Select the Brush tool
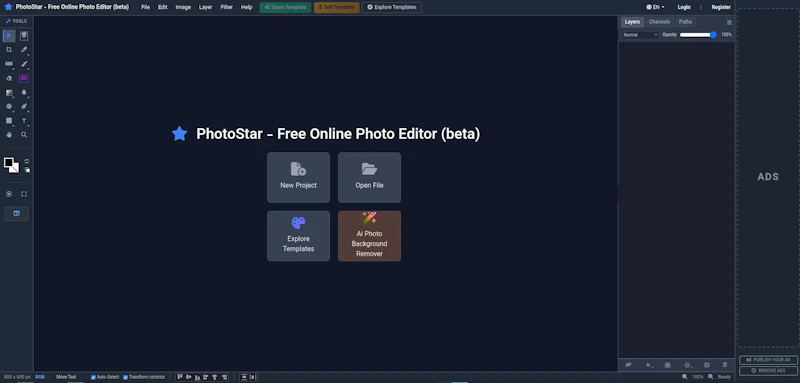 click(23, 64)
